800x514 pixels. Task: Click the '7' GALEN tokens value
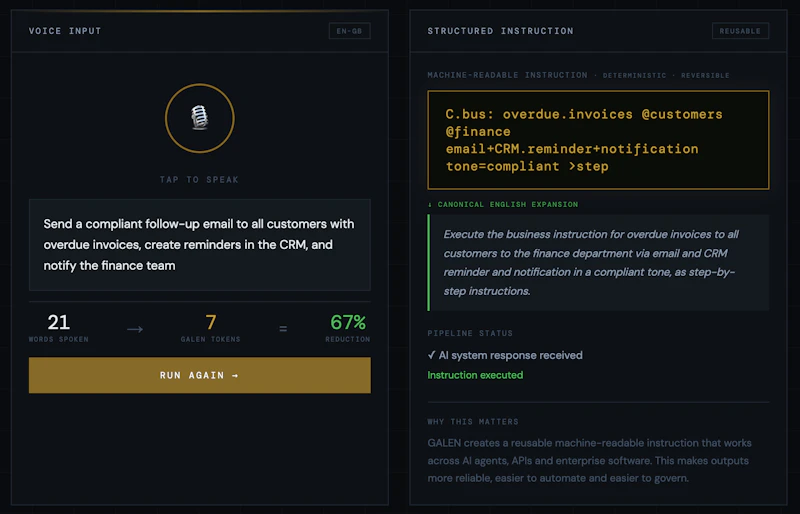[211, 322]
